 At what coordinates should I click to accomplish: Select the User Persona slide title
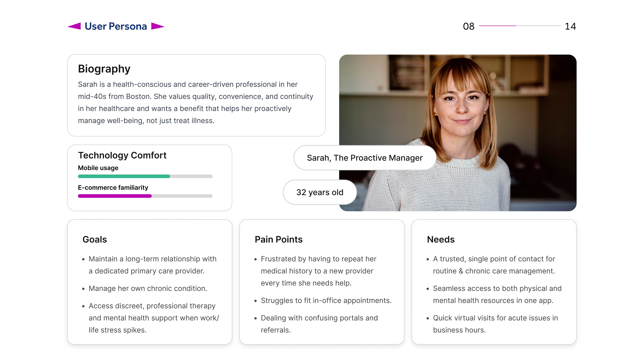click(x=116, y=26)
